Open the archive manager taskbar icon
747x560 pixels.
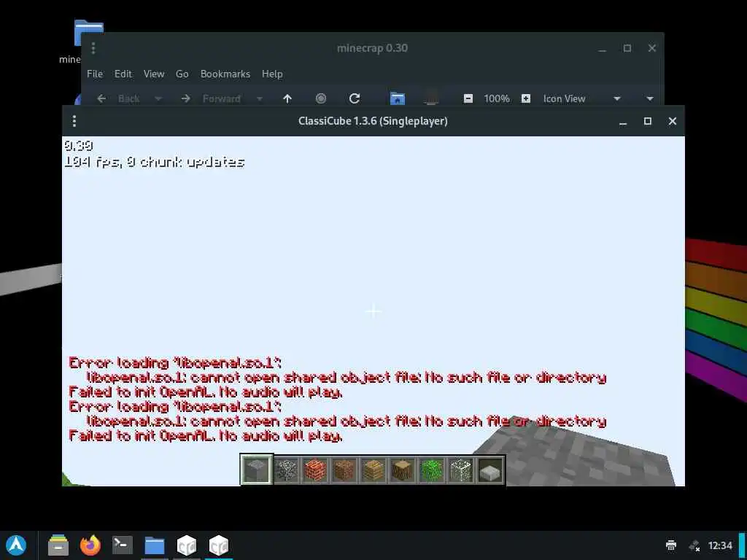[x=58, y=545]
